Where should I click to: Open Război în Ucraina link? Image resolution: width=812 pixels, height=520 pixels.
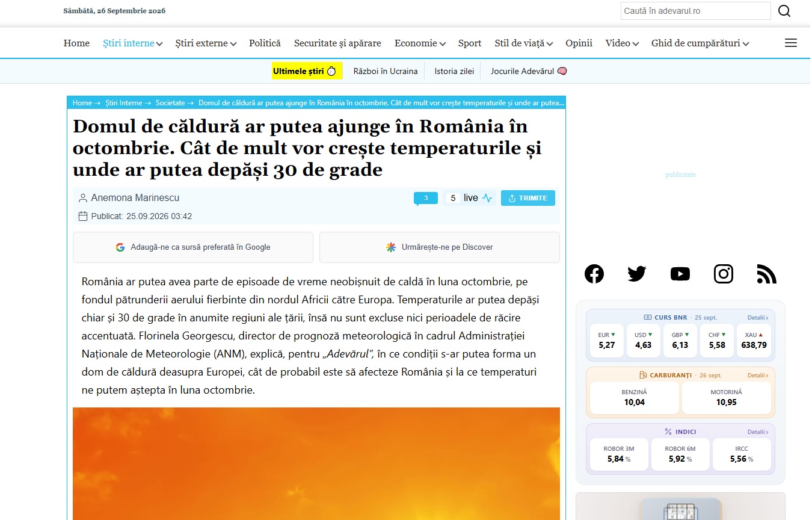click(386, 71)
